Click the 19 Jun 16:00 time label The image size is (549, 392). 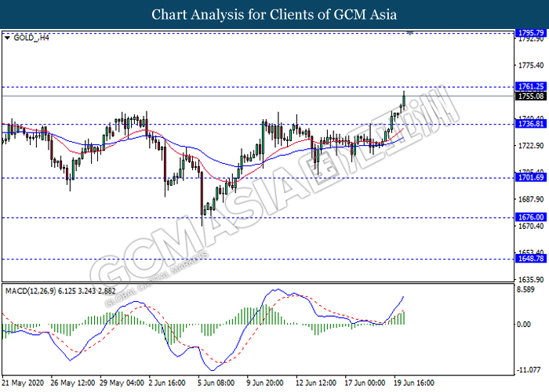[x=414, y=383]
